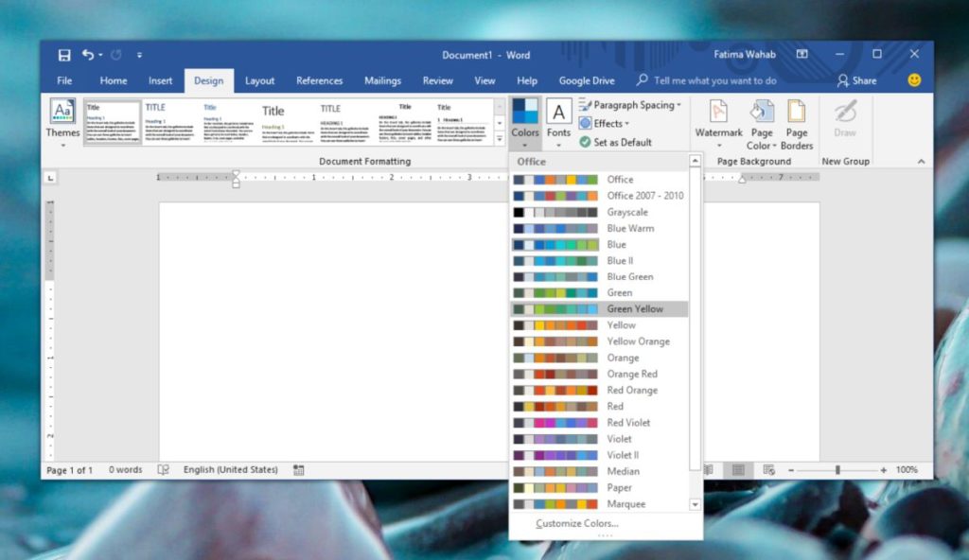
Task: Click the spelling check icon in status bar
Action: coord(163,469)
